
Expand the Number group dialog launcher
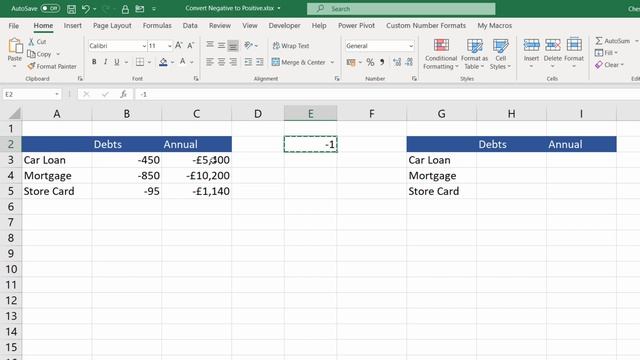(414, 78)
